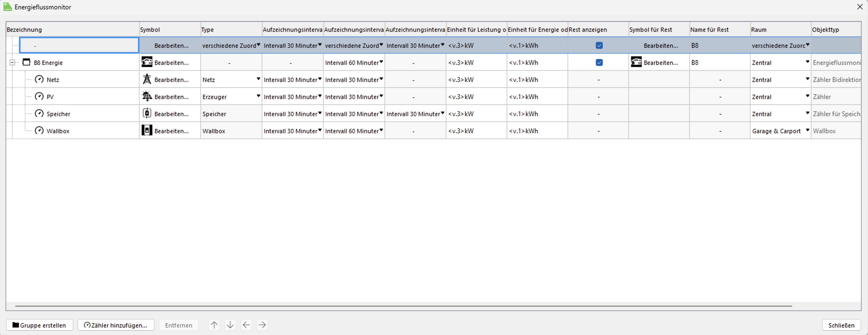Click the left arrow to outdent the entry

click(246, 325)
